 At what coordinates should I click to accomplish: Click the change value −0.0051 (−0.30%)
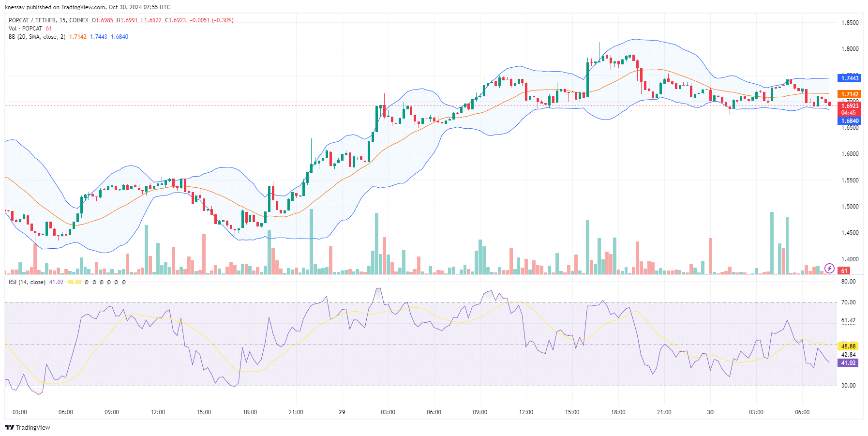coord(211,20)
